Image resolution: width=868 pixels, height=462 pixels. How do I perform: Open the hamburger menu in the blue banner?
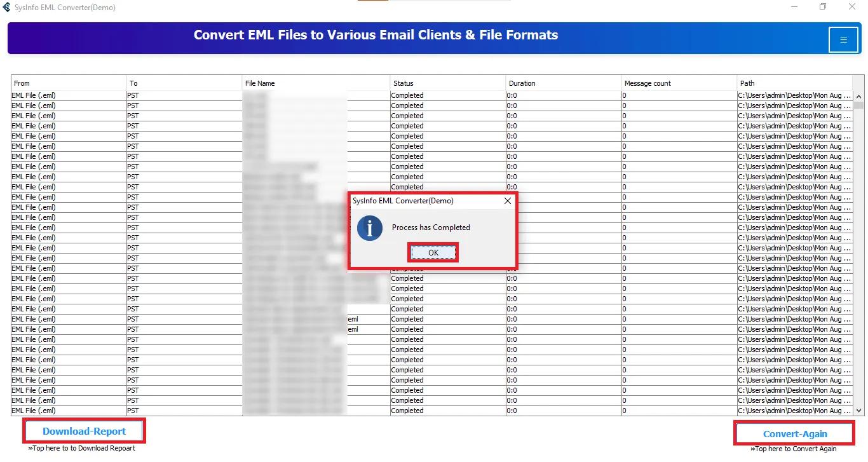point(843,40)
